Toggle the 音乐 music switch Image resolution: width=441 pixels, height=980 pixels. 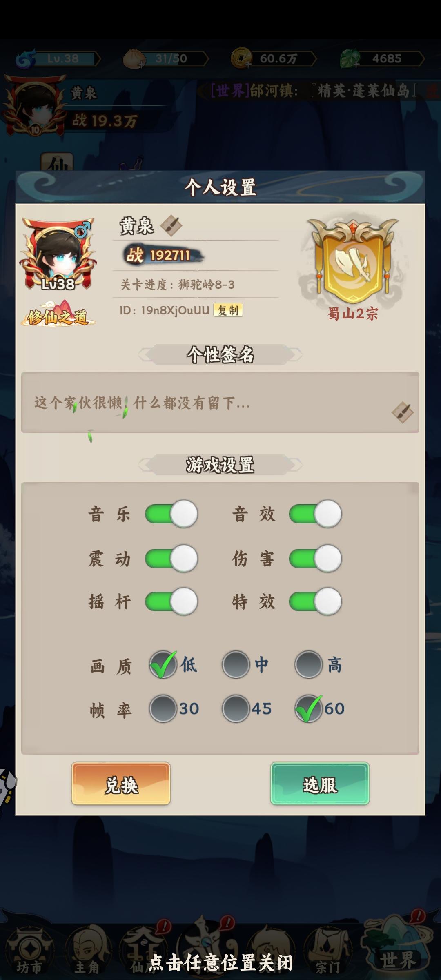tap(171, 514)
